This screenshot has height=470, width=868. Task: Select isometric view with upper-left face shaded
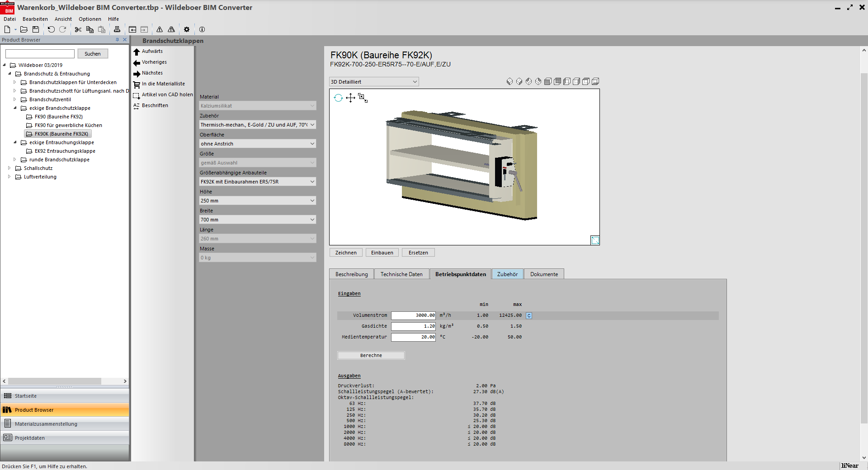529,81
